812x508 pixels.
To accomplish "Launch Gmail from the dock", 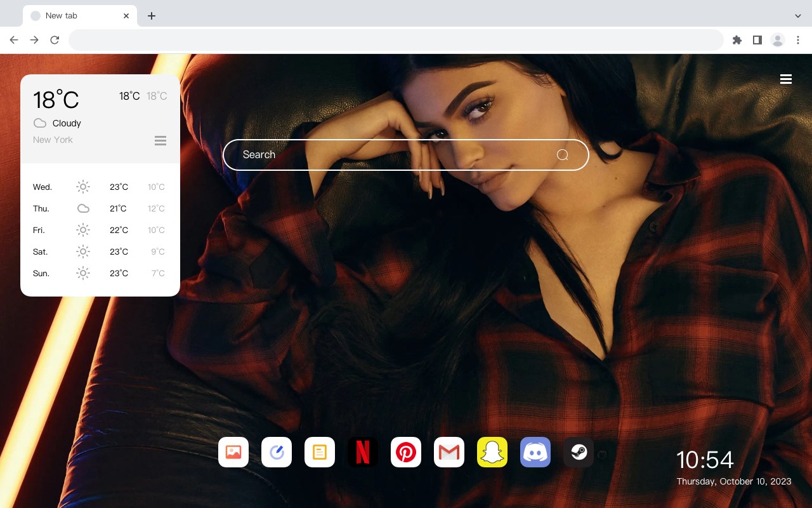I will (x=449, y=452).
